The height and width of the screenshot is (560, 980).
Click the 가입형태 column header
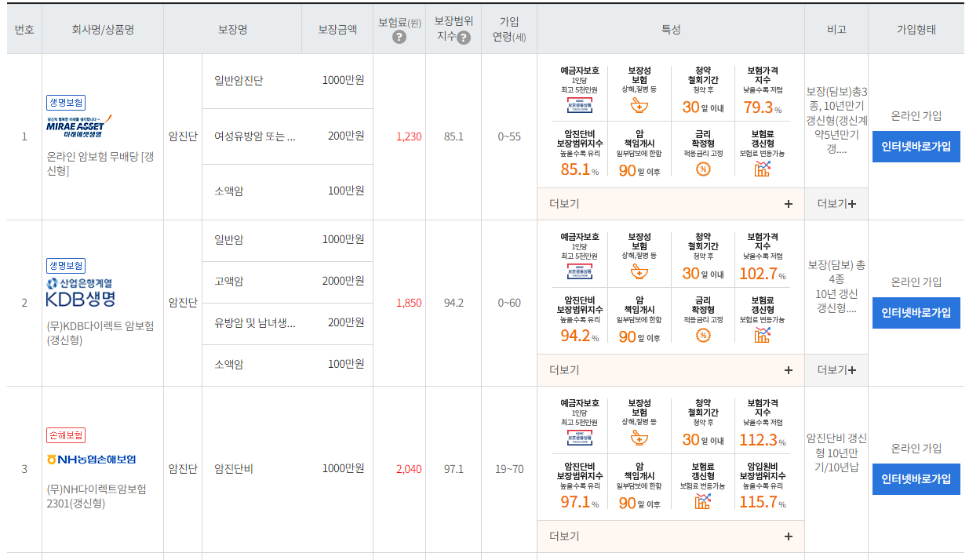[916, 30]
